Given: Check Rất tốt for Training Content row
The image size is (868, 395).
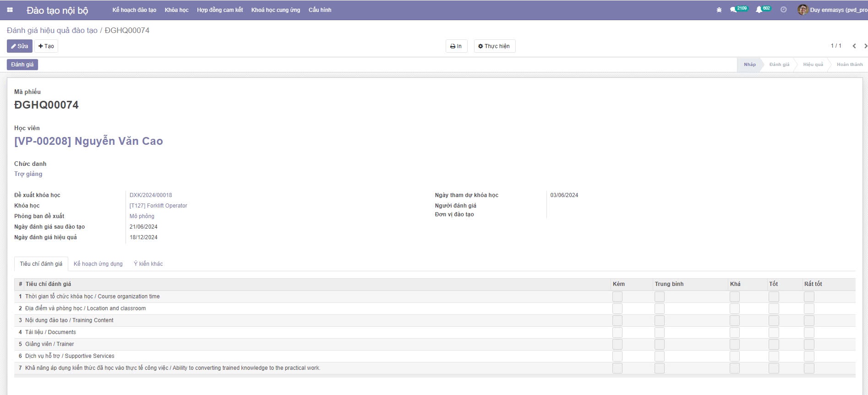Looking at the screenshot, I should (809, 320).
